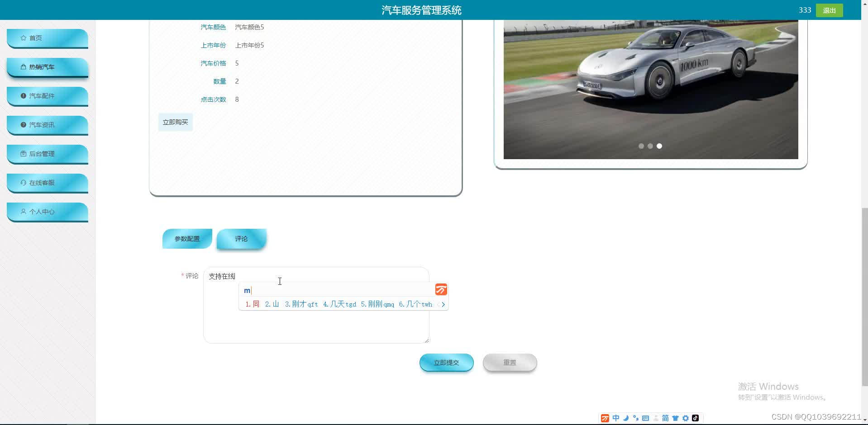The image size is (868, 425).
Task: Open 在线客服 sidebar item
Action: tap(48, 183)
